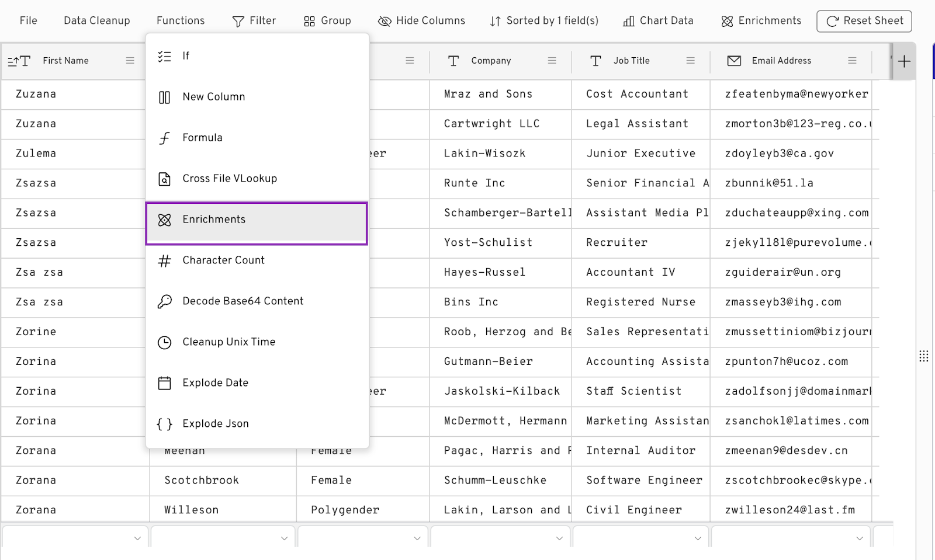This screenshot has height=560, width=935.
Task: Click the Reset Sheet button
Action: click(x=864, y=21)
